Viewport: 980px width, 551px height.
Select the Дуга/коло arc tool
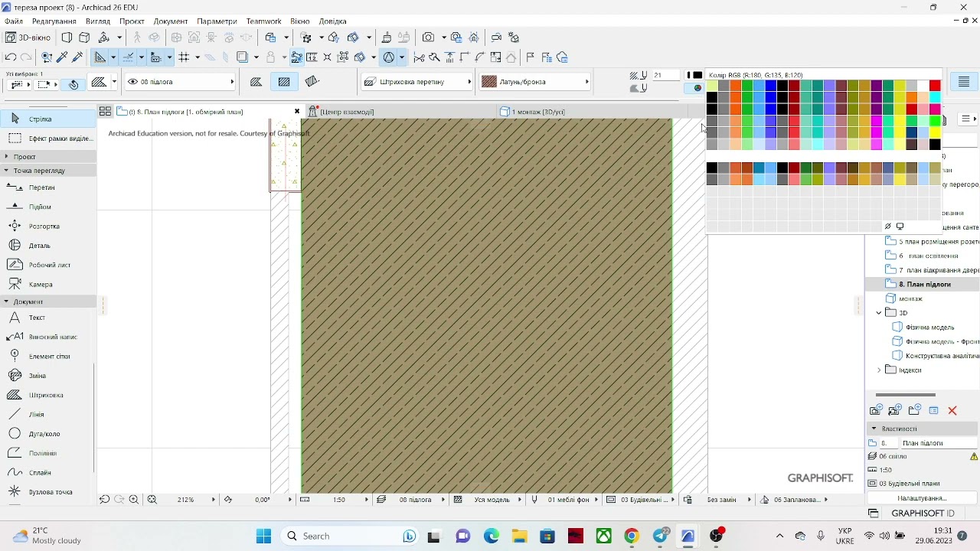coord(48,434)
